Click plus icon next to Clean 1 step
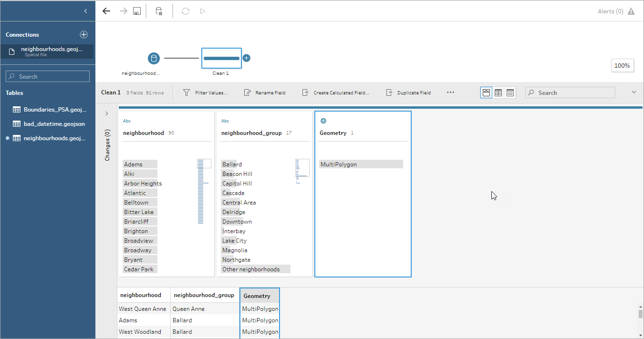Screen dimensions: 644x339 tap(246, 58)
